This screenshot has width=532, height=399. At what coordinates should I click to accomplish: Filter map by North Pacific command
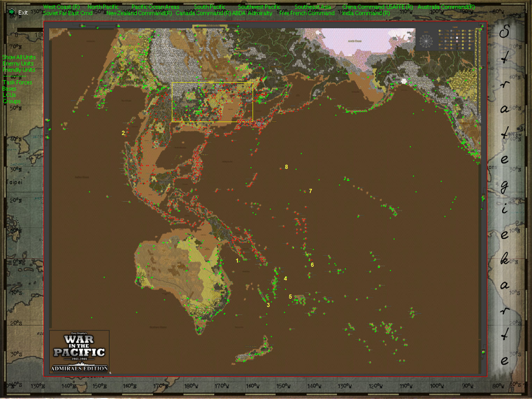[103, 7]
